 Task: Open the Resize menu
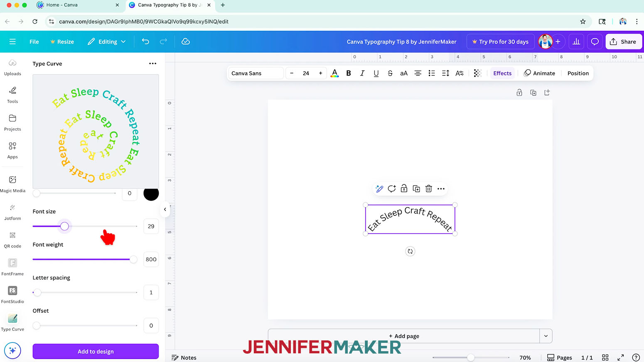[62, 42]
